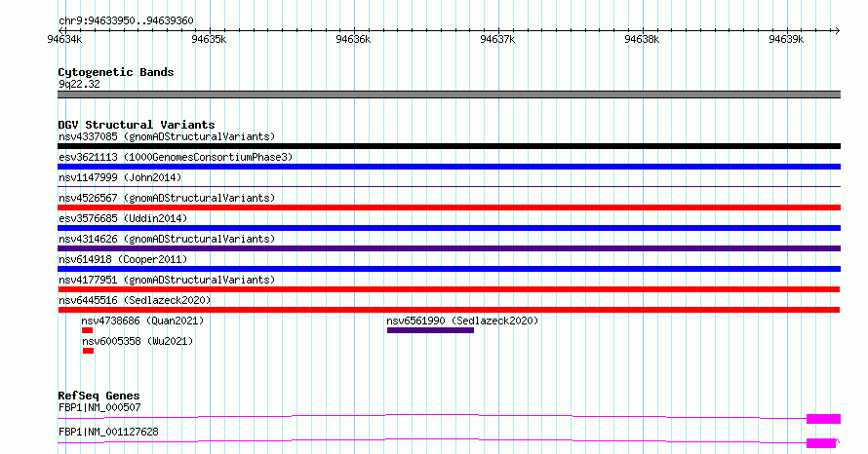Open the nsv6005358 (Wu2021) label
Screen dimensions: 868x454
click(x=138, y=341)
